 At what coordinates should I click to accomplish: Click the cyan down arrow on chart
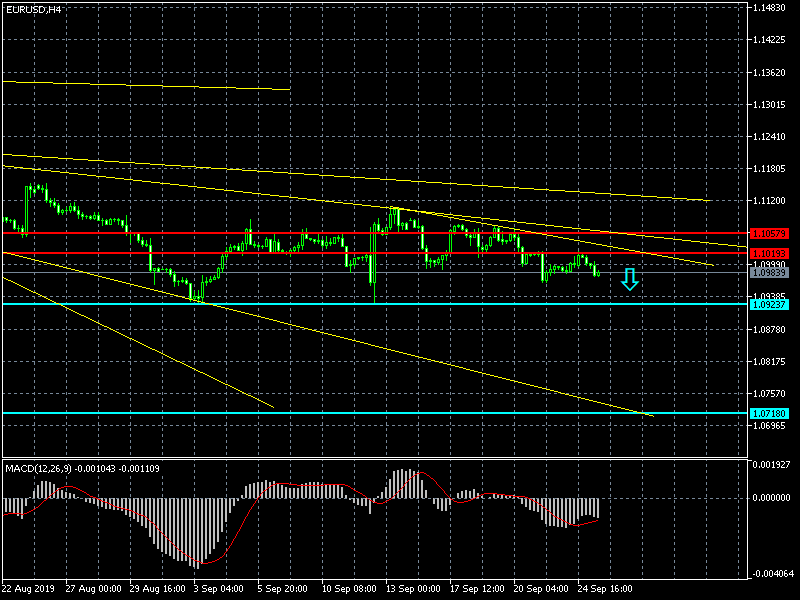click(629, 279)
